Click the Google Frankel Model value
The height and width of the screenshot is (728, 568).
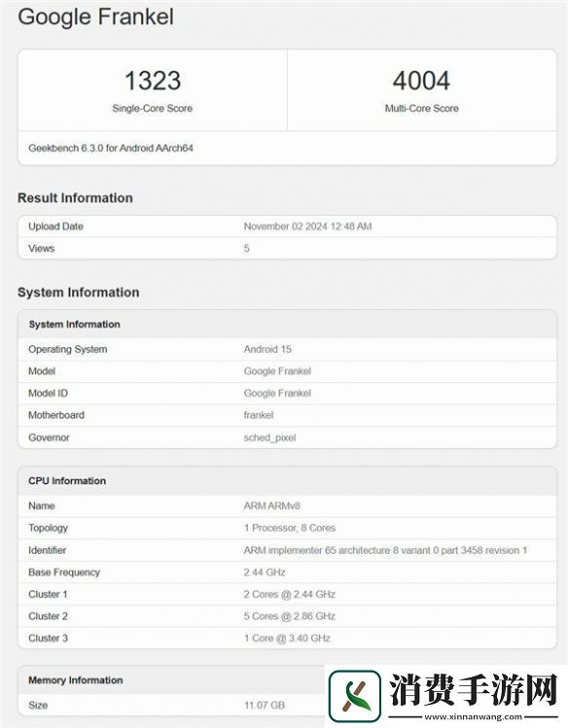click(x=277, y=371)
